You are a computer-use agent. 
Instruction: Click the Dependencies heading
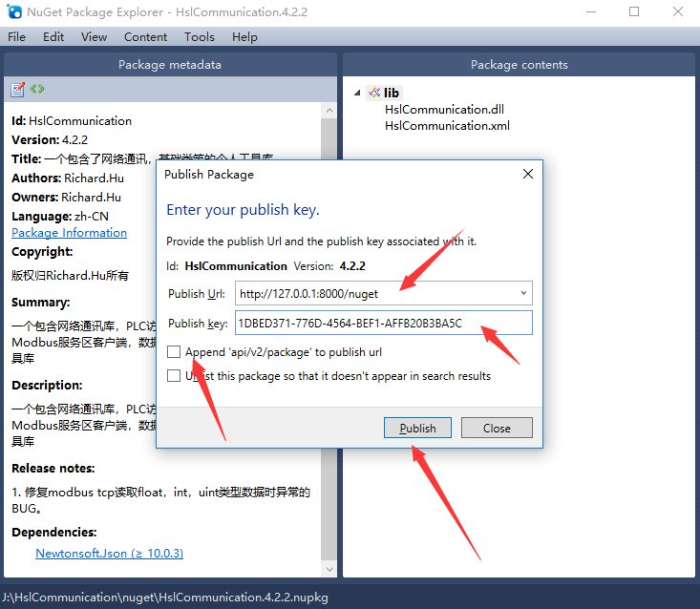pyautogui.click(x=54, y=533)
